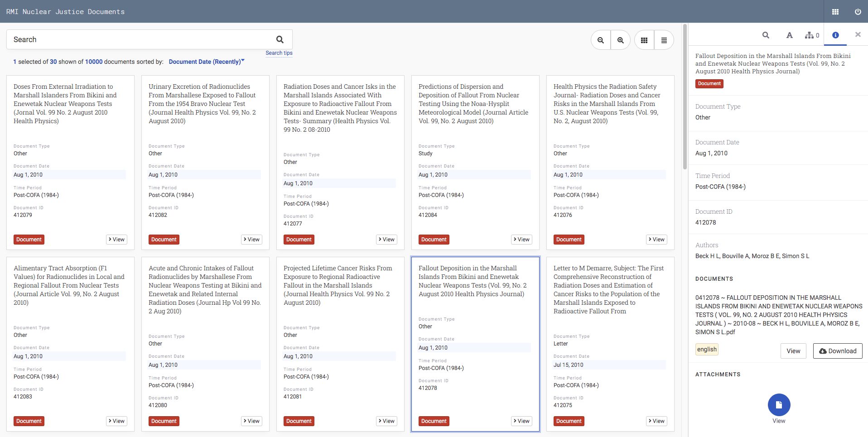This screenshot has width=868, height=437.
Task: Click Document badge on card 412079
Action: coord(29,240)
